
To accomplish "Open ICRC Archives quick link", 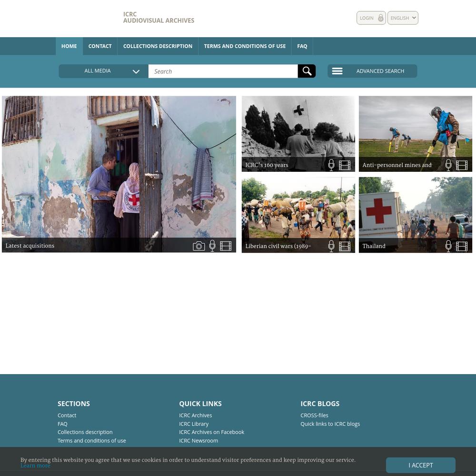I will [x=196, y=415].
